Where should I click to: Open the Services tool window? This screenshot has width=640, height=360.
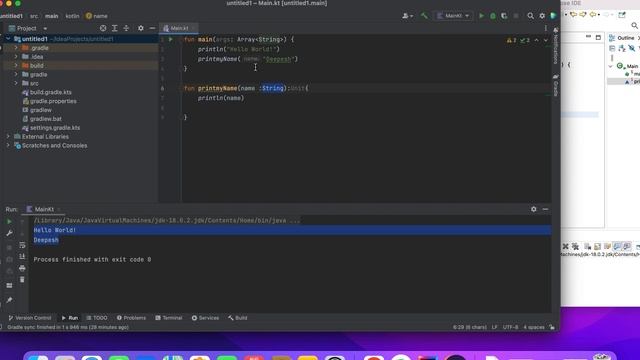(205, 318)
